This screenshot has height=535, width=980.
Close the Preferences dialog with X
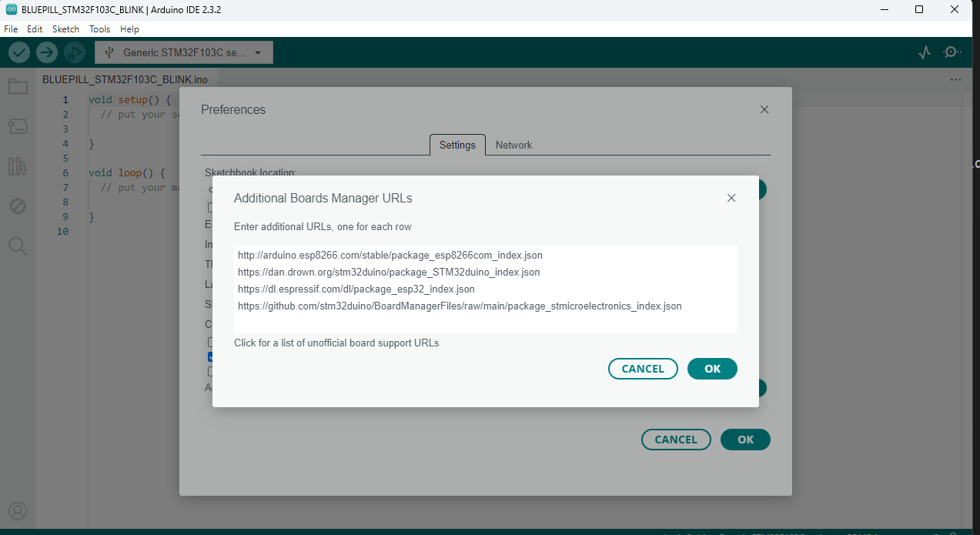(x=764, y=109)
